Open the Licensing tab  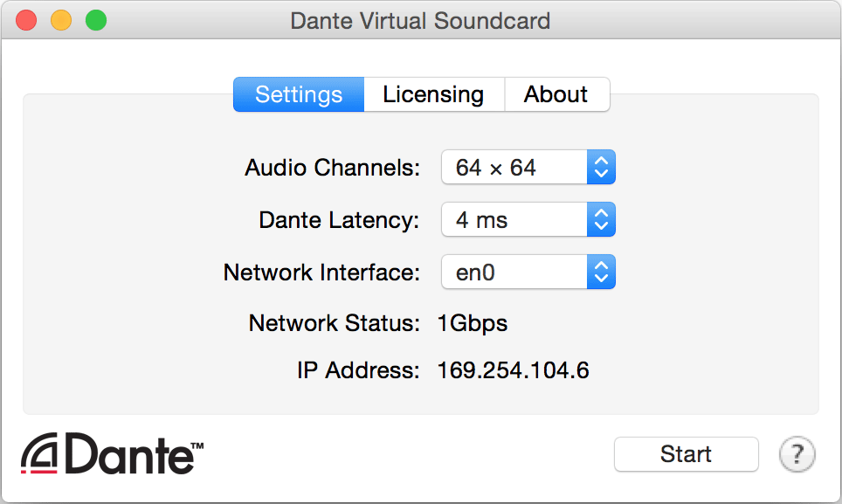click(x=433, y=94)
